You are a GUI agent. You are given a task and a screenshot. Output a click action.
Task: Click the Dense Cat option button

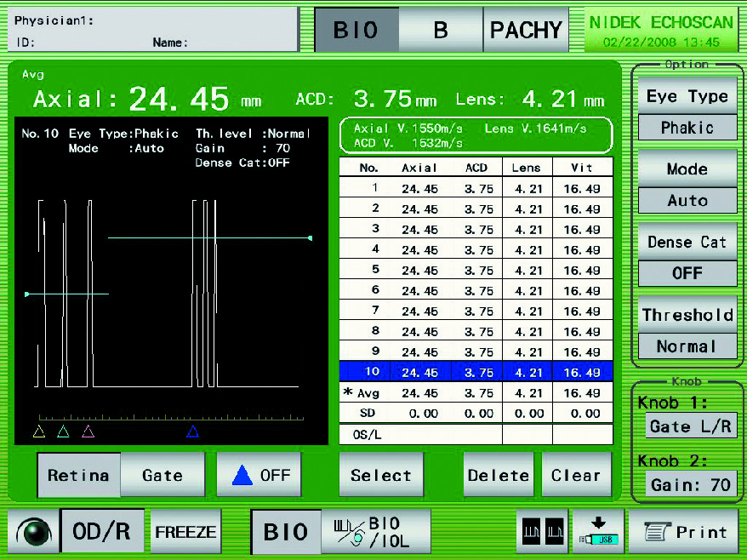pyautogui.click(x=687, y=242)
